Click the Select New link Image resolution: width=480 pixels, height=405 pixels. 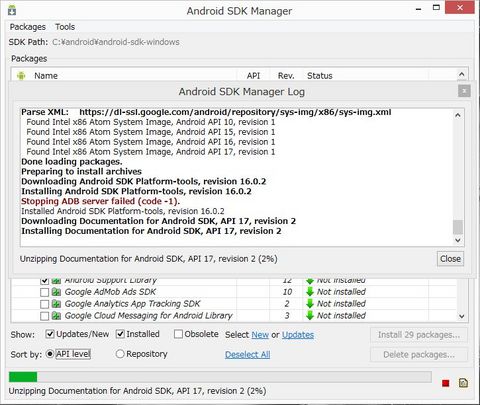pyautogui.click(x=260, y=335)
